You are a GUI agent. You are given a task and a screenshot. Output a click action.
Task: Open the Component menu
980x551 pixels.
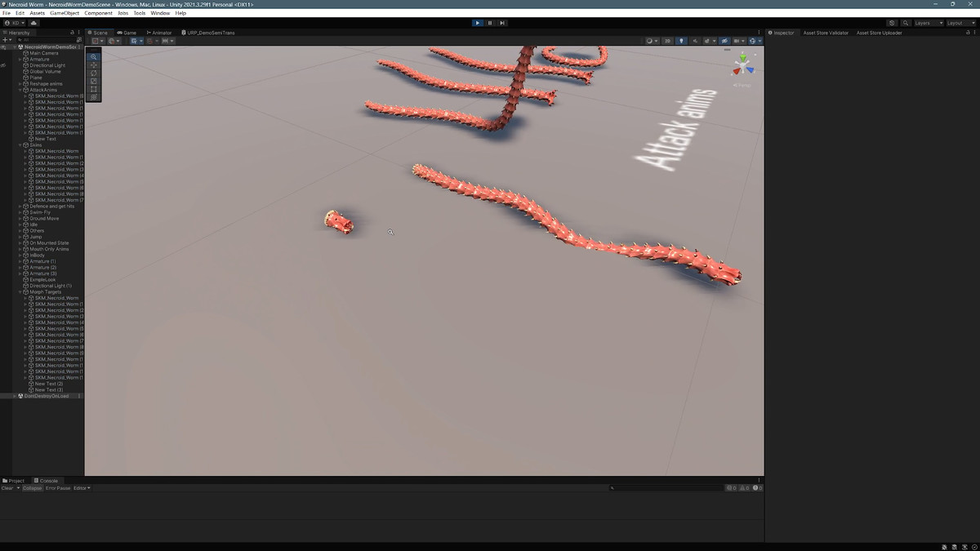[x=99, y=13]
